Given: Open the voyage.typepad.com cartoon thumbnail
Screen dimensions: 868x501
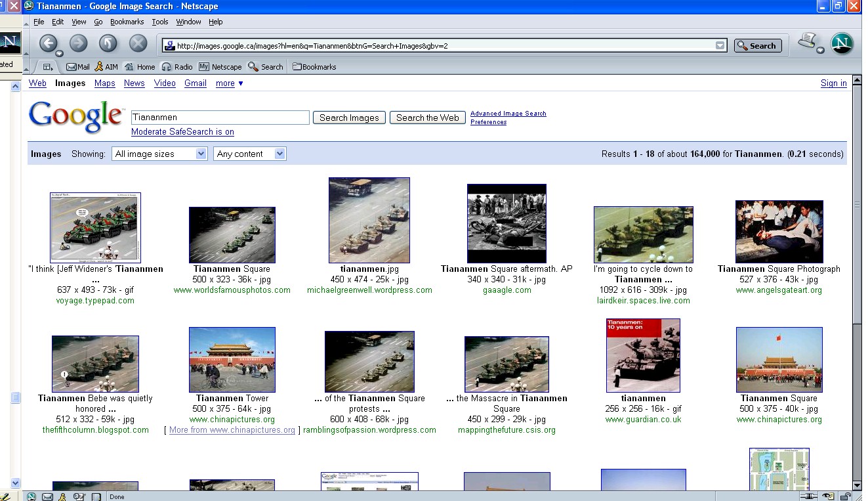Looking at the screenshot, I should tap(95, 227).
